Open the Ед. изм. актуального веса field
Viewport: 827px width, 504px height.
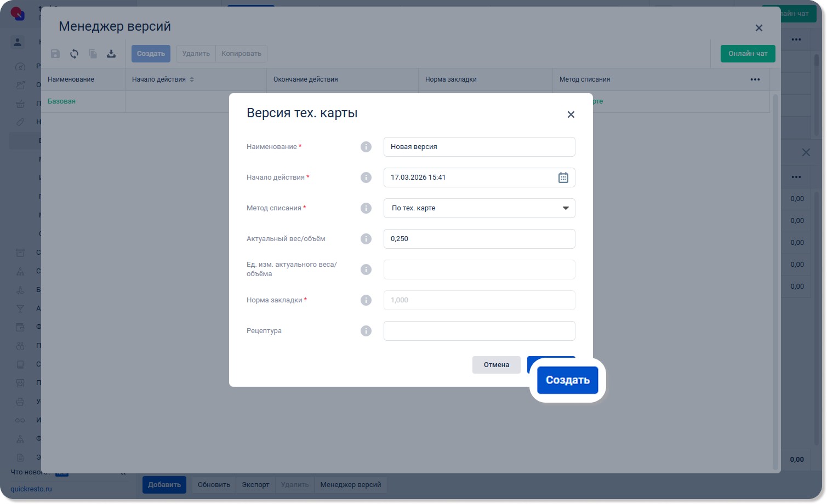coord(479,270)
